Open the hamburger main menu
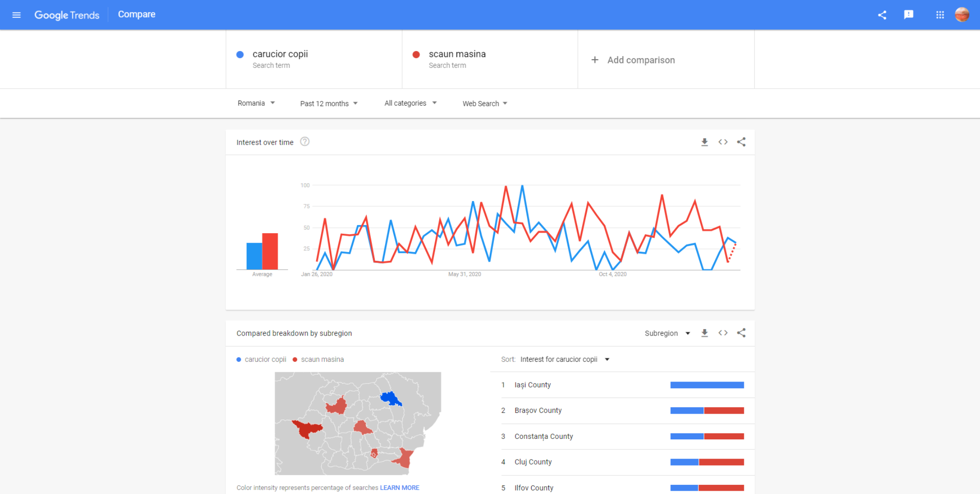Image resolution: width=980 pixels, height=494 pixels. [17, 15]
